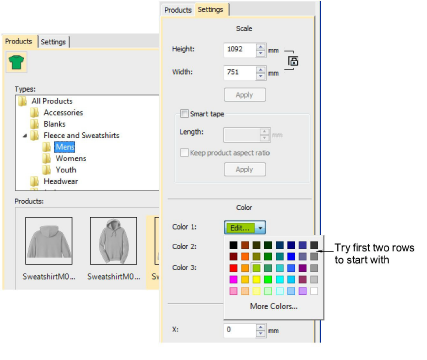Viewport: 427px width, 360px height.
Task: Pick the bright yellow swatch in palette
Action: coord(256,279)
